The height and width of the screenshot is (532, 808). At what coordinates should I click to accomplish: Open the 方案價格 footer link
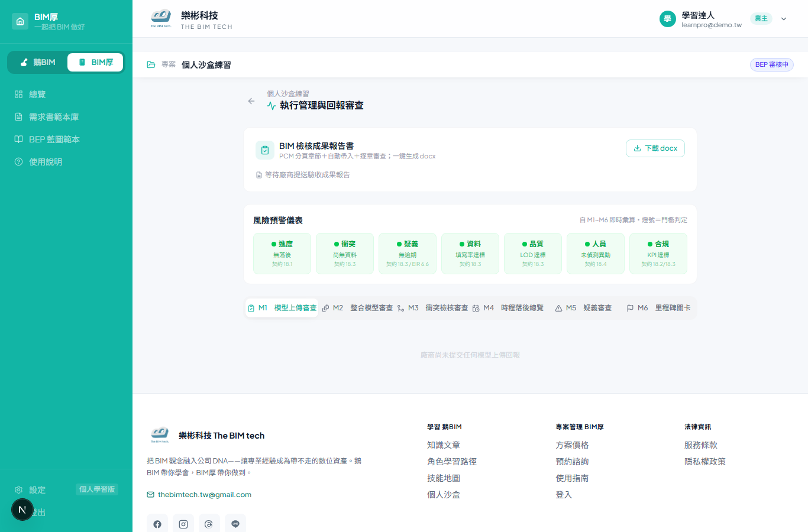point(572,445)
